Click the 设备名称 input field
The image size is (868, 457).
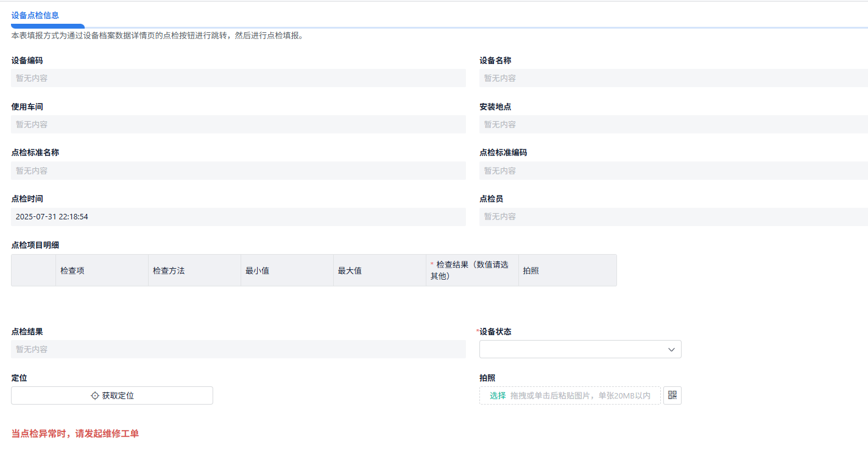[674, 78]
